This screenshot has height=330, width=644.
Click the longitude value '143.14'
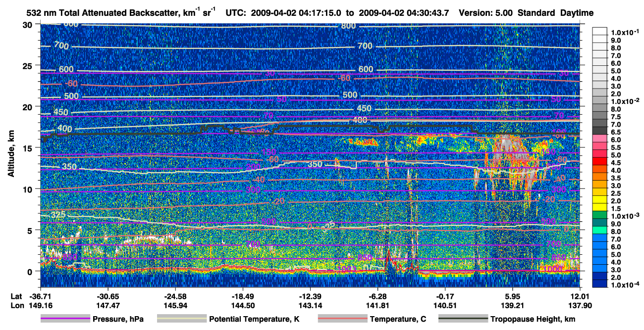[310, 306]
